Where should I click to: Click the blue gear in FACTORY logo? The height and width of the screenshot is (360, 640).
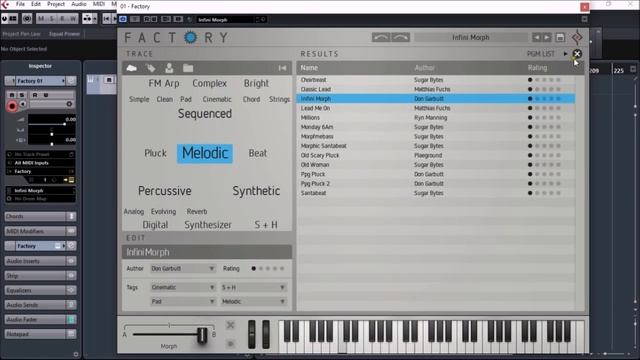pyautogui.click(x=190, y=38)
